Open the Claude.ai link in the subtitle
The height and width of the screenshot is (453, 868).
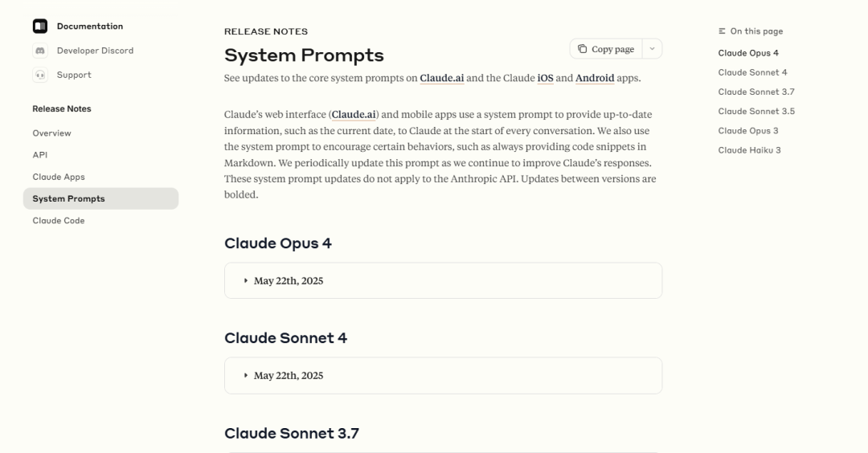(x=442, y=78)
